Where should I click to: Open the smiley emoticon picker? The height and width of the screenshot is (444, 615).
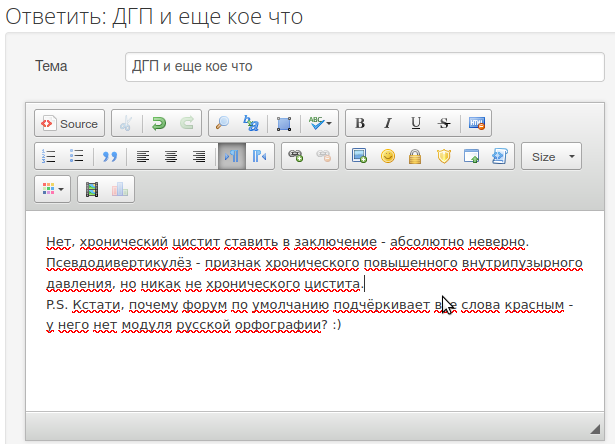[388, 156]
